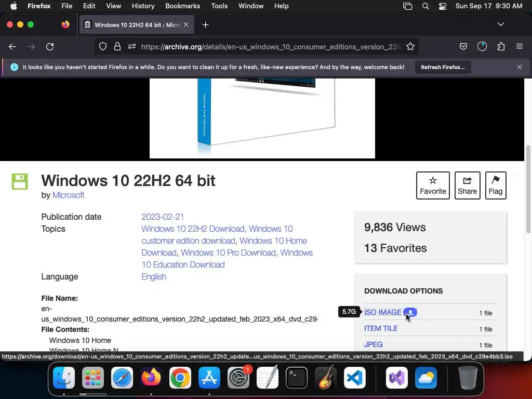Screen dimensions: 532x399
Task: Open GarageBand from the dock
Action: [x=326, y=378]
